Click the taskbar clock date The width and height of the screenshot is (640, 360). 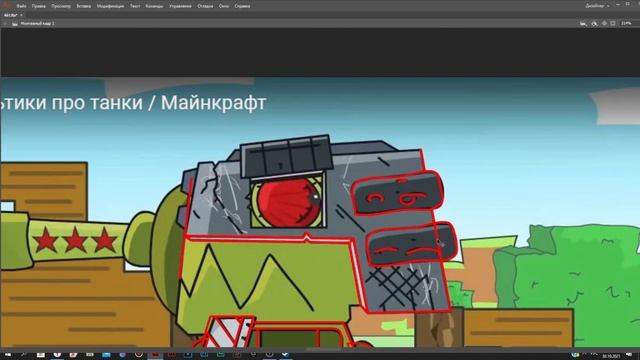click(611, 356)
